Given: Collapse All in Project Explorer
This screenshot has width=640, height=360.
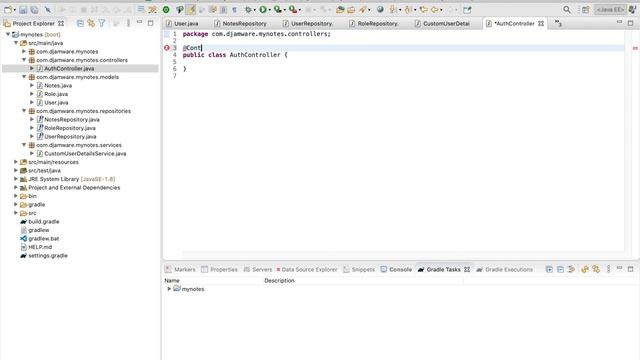Looking at the screenshot, I should 80,24.
